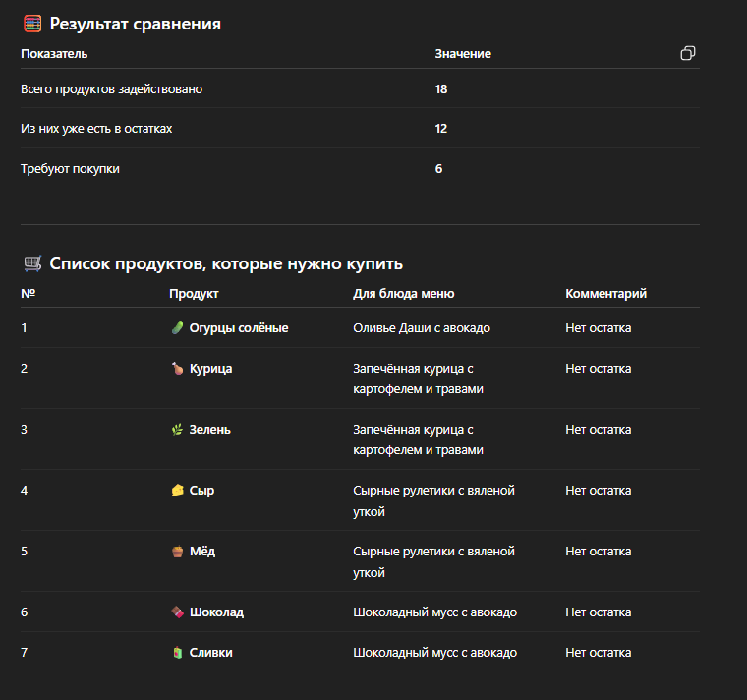Viewport: 747px width, 700px height.
Task: Click the honey pot icon beside Мёд
Action: (x=177, y=552)
